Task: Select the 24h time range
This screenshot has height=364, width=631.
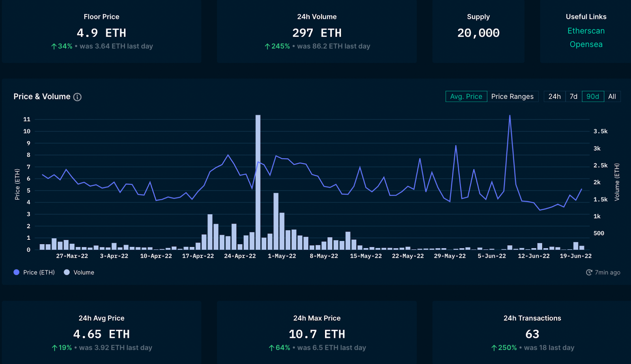Action: click(x=554, y=97)
